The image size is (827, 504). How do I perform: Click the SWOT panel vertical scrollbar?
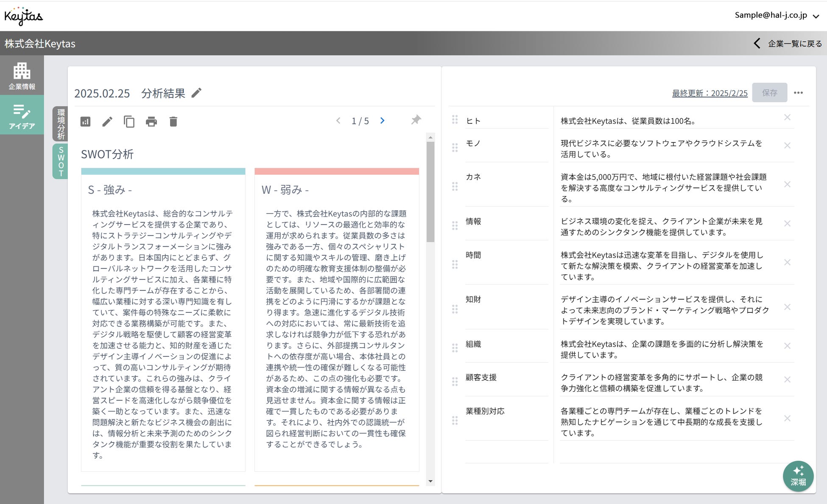tap(430, 192)
